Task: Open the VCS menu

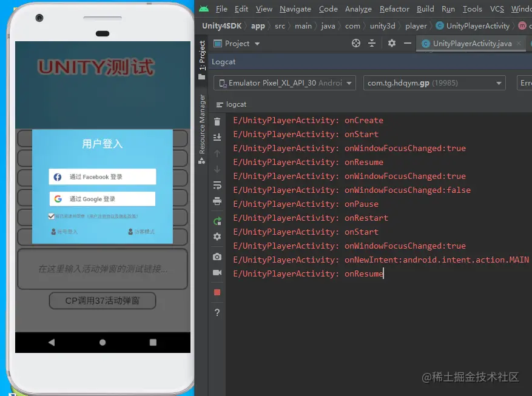Action: (497, 9)
